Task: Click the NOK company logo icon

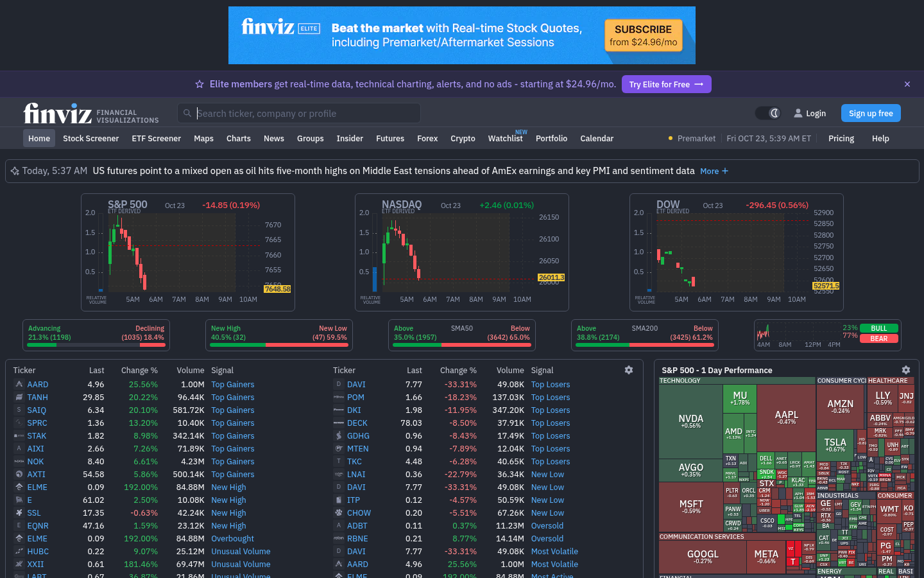Action: [19, 461]
